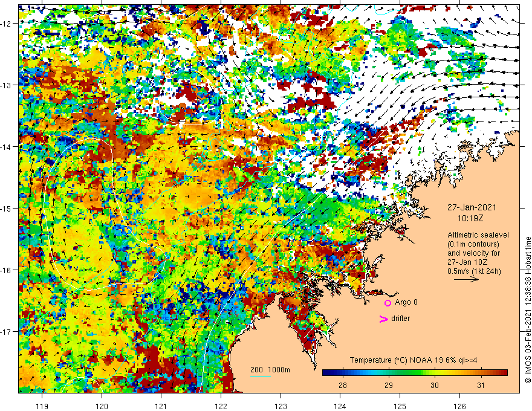This screenshot has height=411, width=532.
Task: Click the '10:19Z' time label
Action: 470,219
